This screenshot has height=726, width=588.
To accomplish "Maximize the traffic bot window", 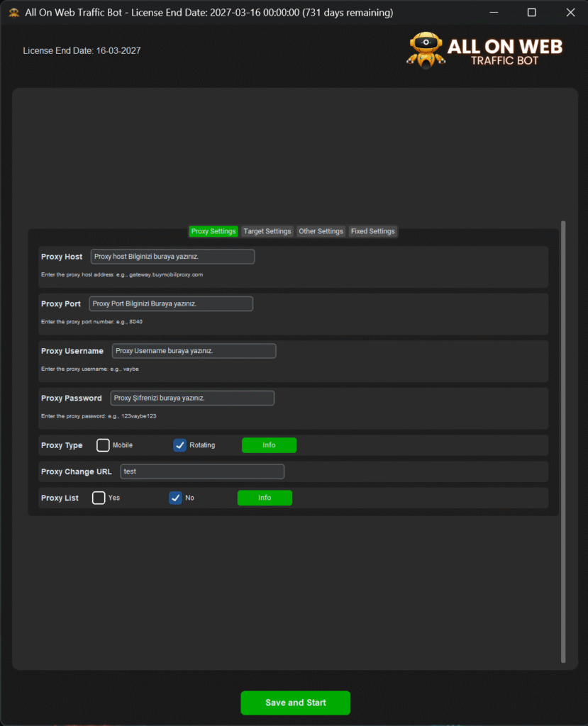I will tap(532, 13).
